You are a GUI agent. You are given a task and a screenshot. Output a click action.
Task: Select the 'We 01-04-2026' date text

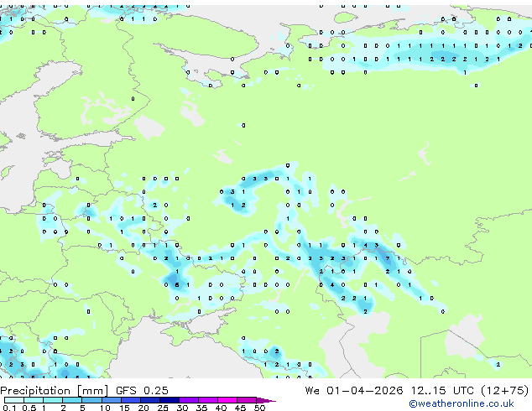coord(354,391)
